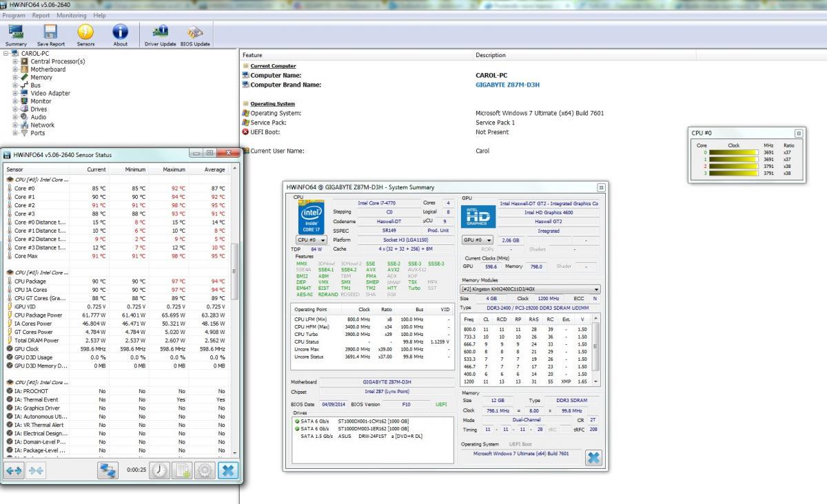Viewport: 827px width, 504px height.
Task: Click the Motherboard tree icon
Action: pyautogui.click(x=25, y=69)
